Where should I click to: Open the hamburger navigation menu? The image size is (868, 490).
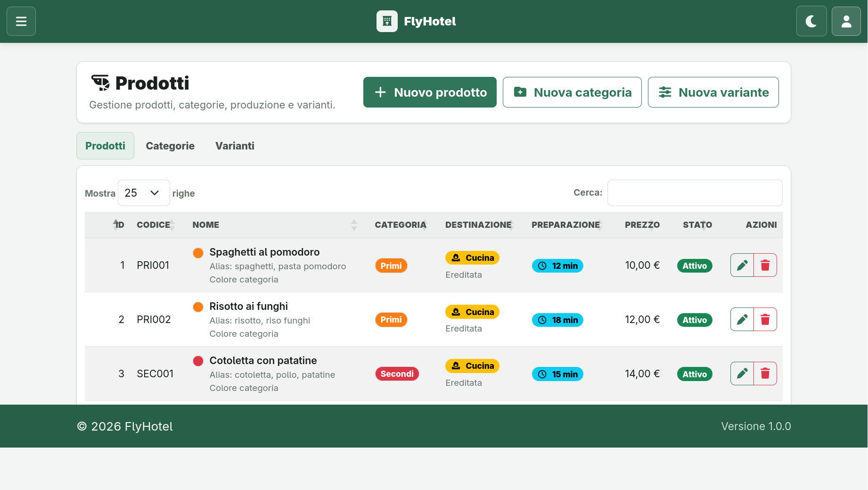[21, 21]
